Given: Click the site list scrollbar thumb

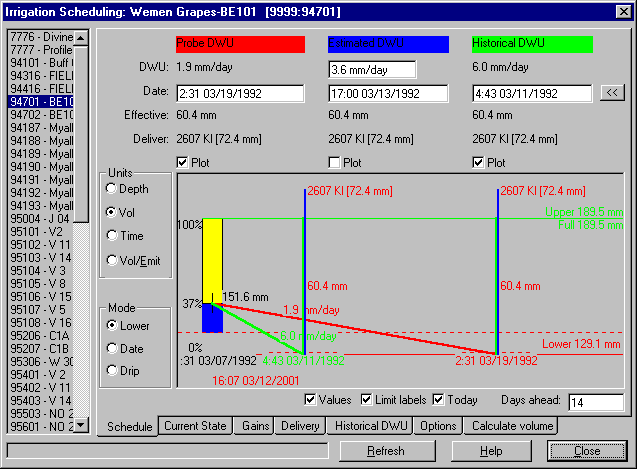Looking at the screenshot, I should (81, 134).
